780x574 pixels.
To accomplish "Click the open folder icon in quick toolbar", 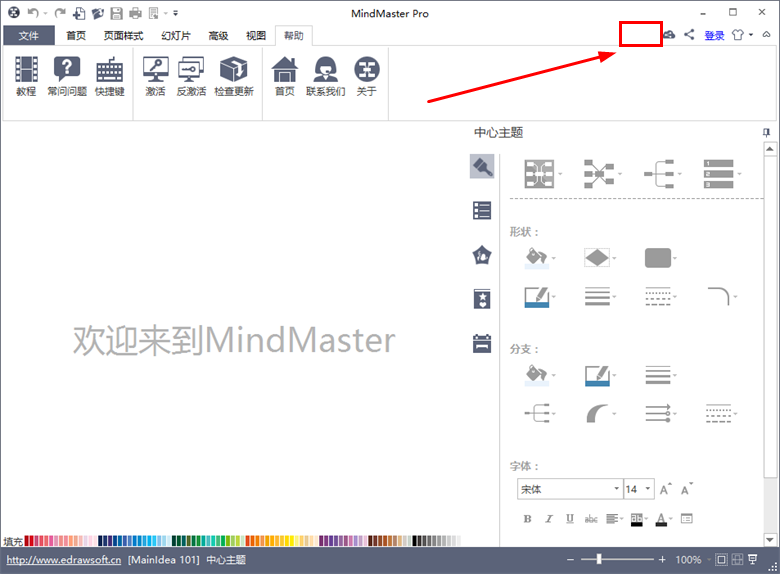I will [98, 13].
